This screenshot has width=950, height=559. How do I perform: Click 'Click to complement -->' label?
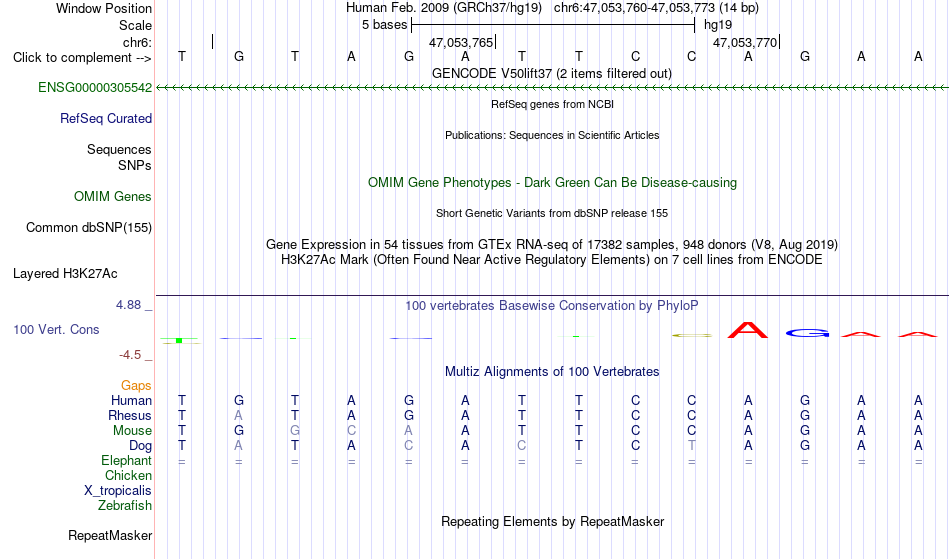point(82,58)
